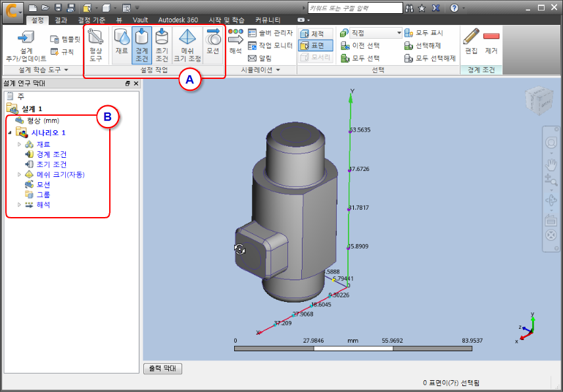Open the Help question mark icon
563x392 pixels.
[x=454, y=8]
